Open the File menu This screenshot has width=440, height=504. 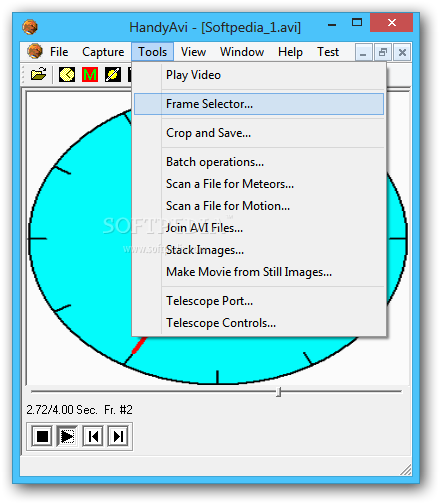click(x=59, y=52)
